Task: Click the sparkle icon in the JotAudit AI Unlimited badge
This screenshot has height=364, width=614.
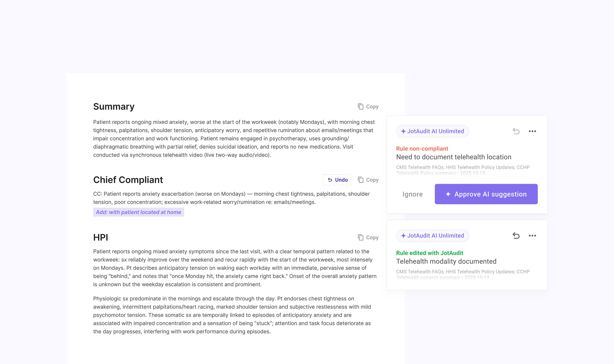Action: [x=403, y=131]
